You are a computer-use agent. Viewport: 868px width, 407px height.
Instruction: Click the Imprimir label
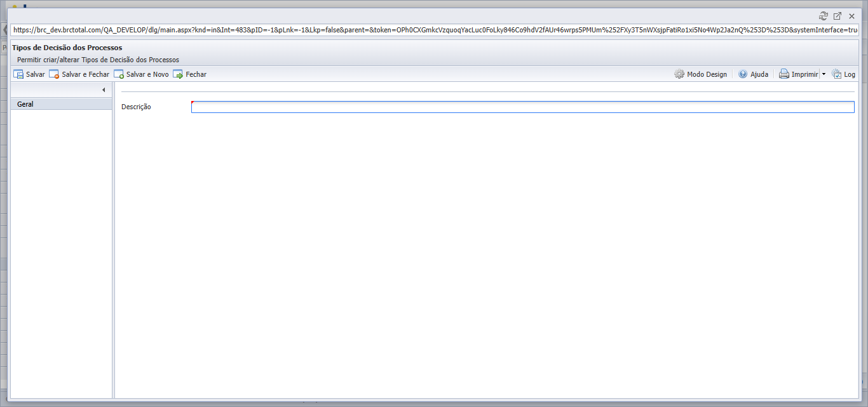point(804,74)
